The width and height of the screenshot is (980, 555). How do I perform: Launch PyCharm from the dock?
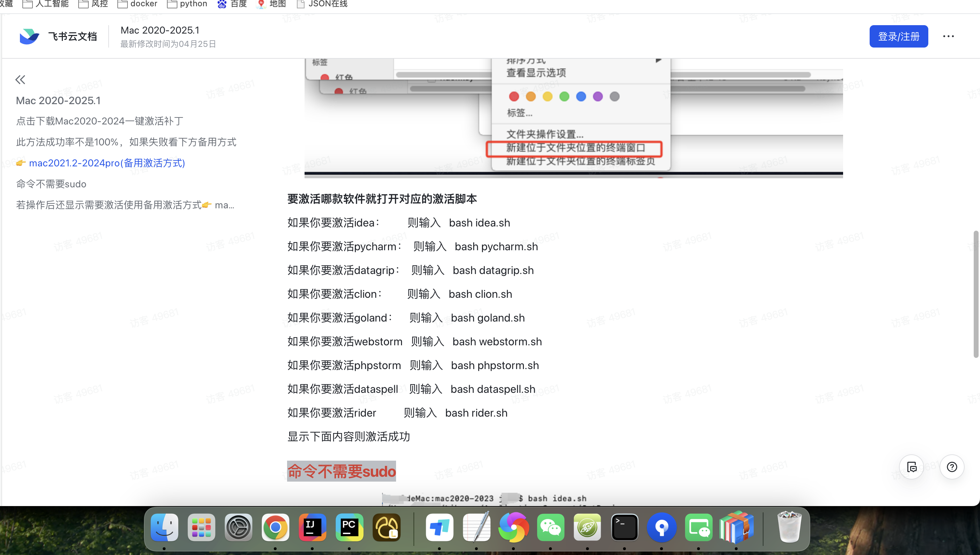[349, 527]
